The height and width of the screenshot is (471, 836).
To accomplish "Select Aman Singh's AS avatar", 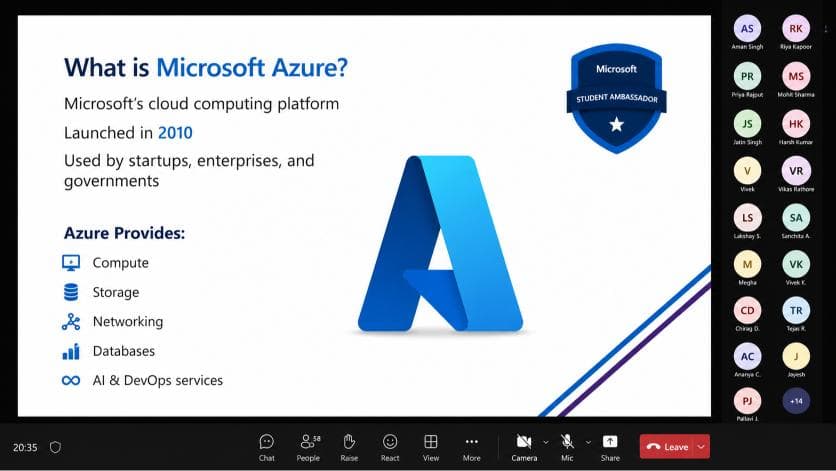I will [747, 28].
